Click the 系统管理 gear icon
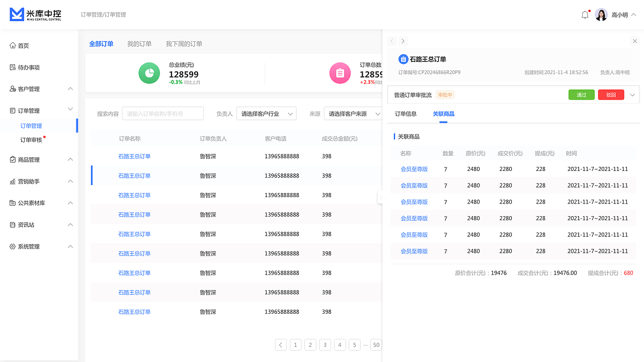 click(13, 247)
